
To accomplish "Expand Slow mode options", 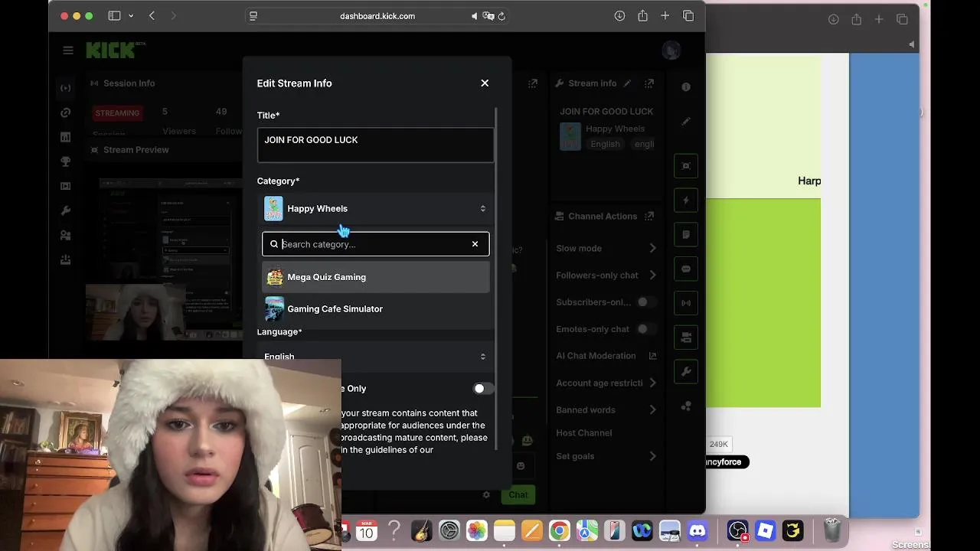I will click(652, 248).
